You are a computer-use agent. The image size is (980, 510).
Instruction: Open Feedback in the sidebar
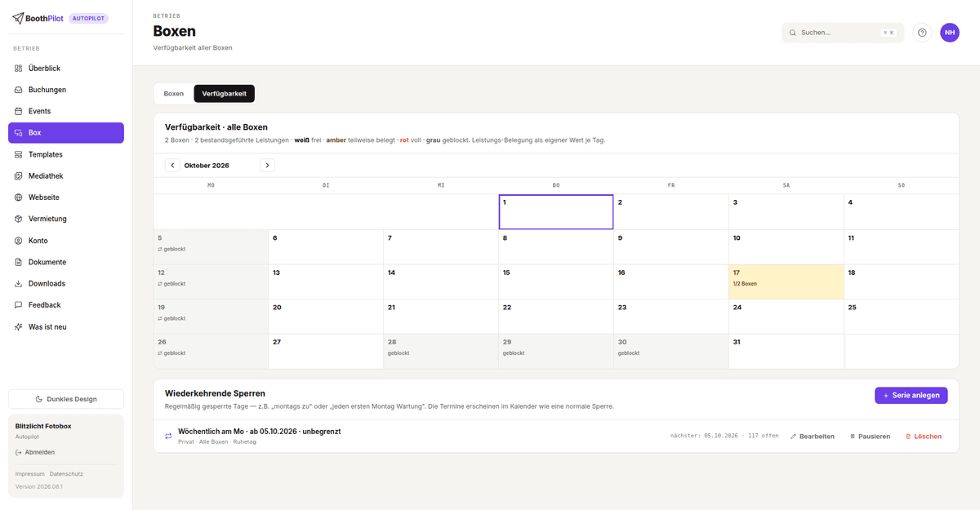click(x=66, y=305)
